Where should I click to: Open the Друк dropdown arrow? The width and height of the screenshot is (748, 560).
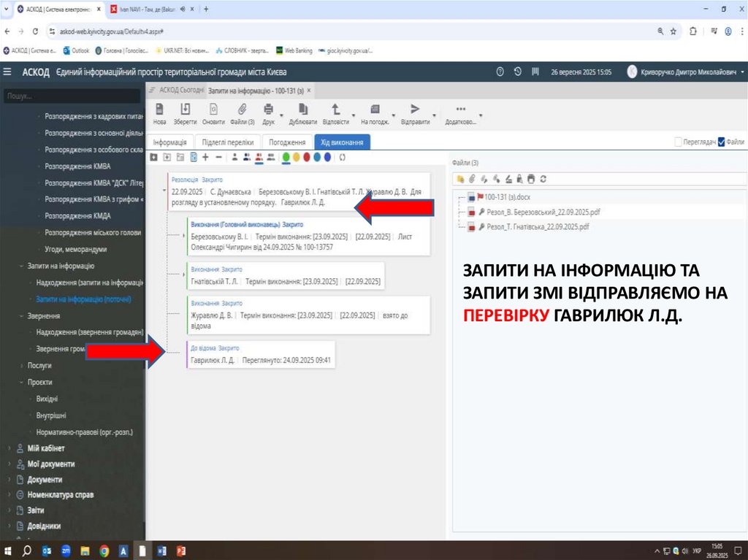pyautogui.click(x=280, y=115)
